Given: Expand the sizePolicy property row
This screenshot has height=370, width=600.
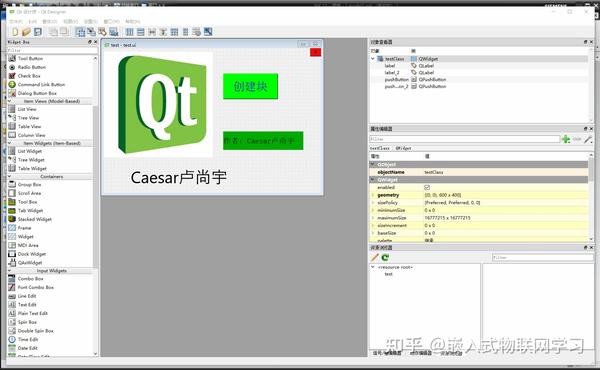Looking at the screenshot, I should tap(373, 202).
